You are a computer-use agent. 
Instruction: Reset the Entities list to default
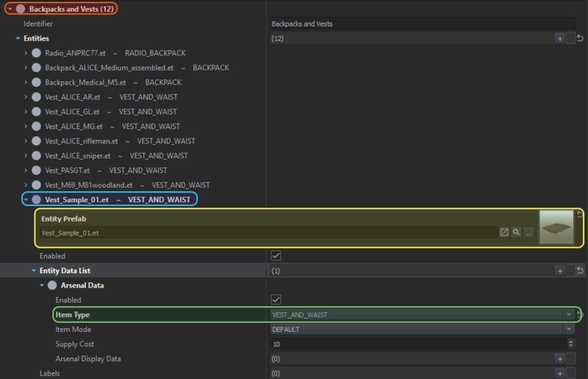click(x=580, y=38)
